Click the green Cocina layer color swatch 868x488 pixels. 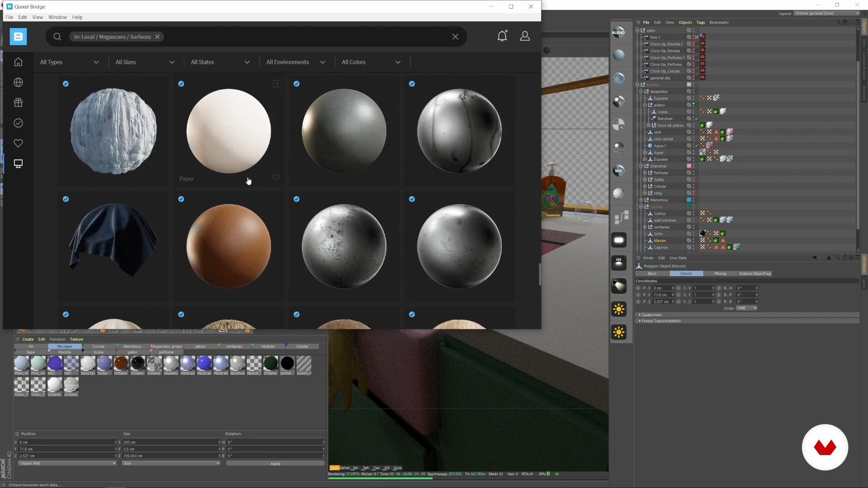coord(689,206)
